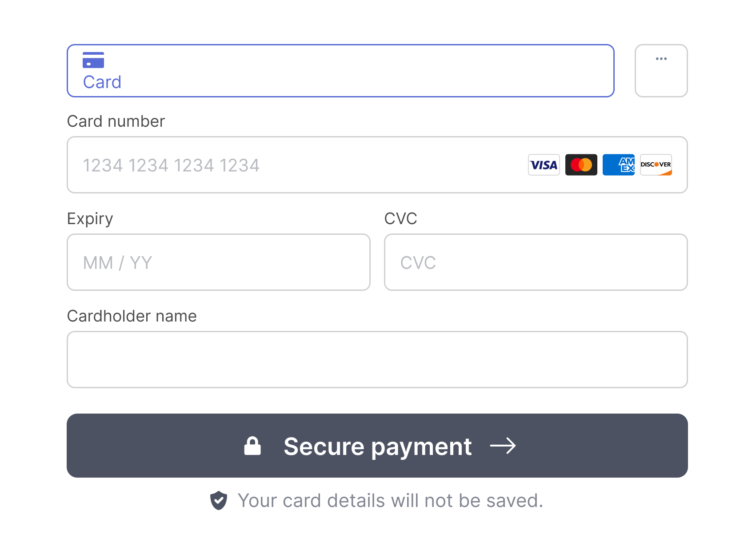This screenshot has width=756, height=543.
Task: Click the "CVC" label above the field
Action: pos(400,219)
